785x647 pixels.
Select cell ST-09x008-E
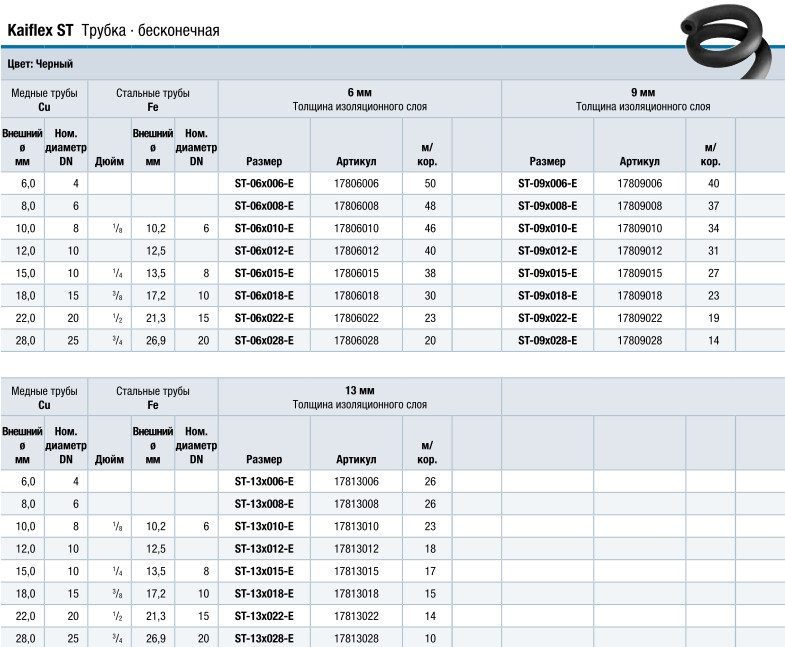[x=547, y=206]
